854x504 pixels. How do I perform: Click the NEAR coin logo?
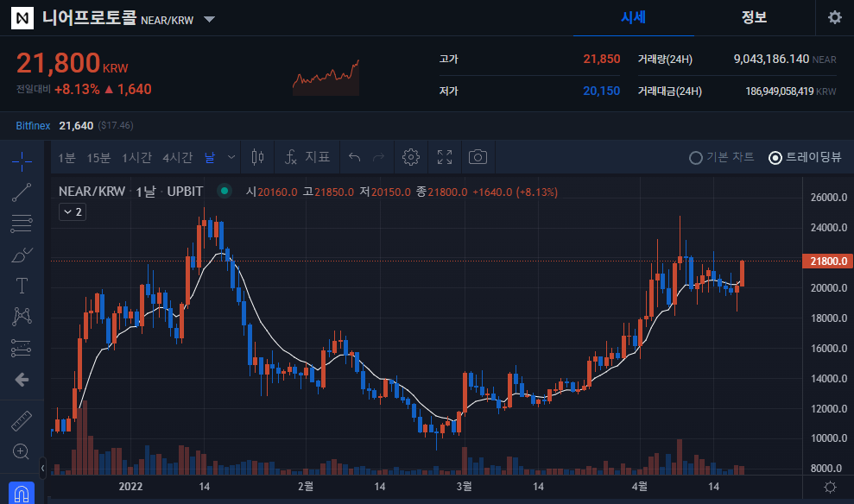pyautogui.click(x=22, y=18)
